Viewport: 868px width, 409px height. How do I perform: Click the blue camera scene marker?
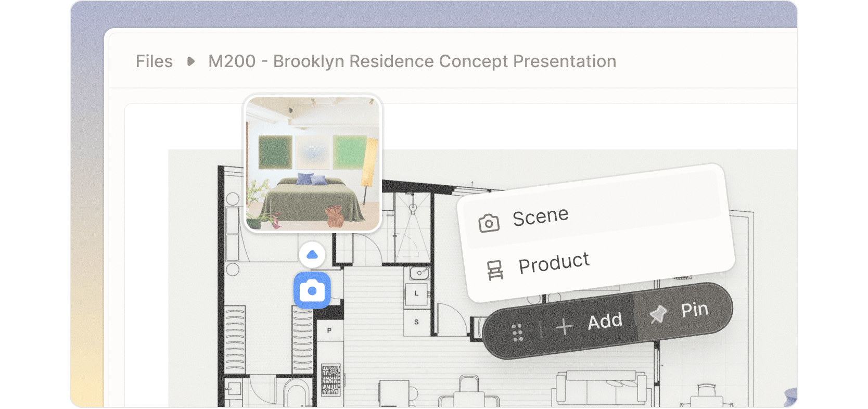tap(312, 290)
